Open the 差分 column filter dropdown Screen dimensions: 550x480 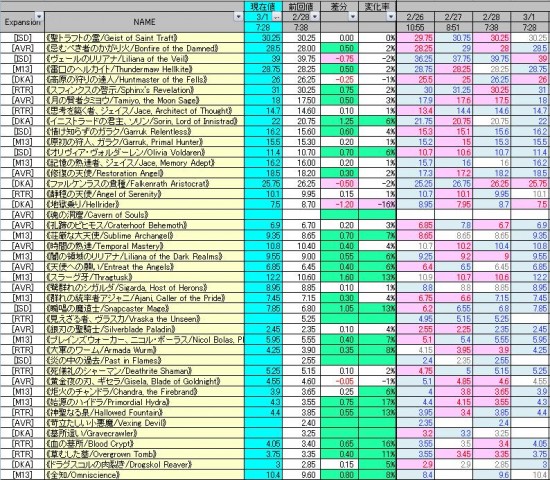pyautogui.click(x=353, y=16)
